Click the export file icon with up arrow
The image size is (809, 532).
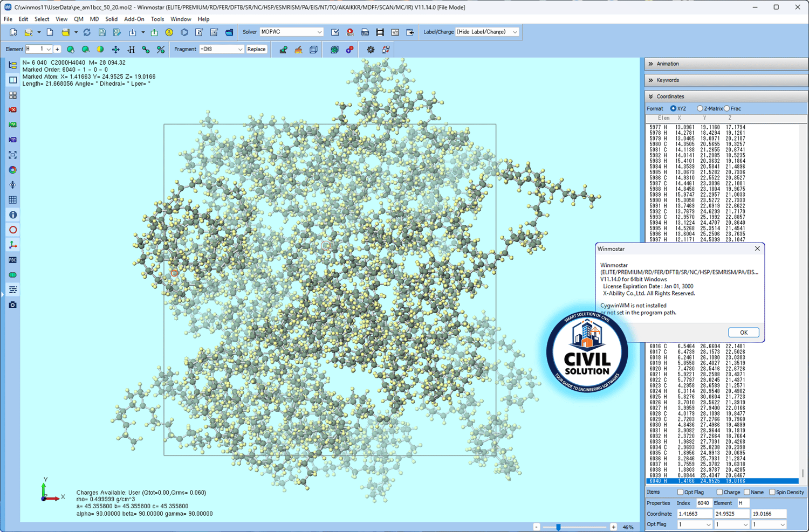[154, 32]
